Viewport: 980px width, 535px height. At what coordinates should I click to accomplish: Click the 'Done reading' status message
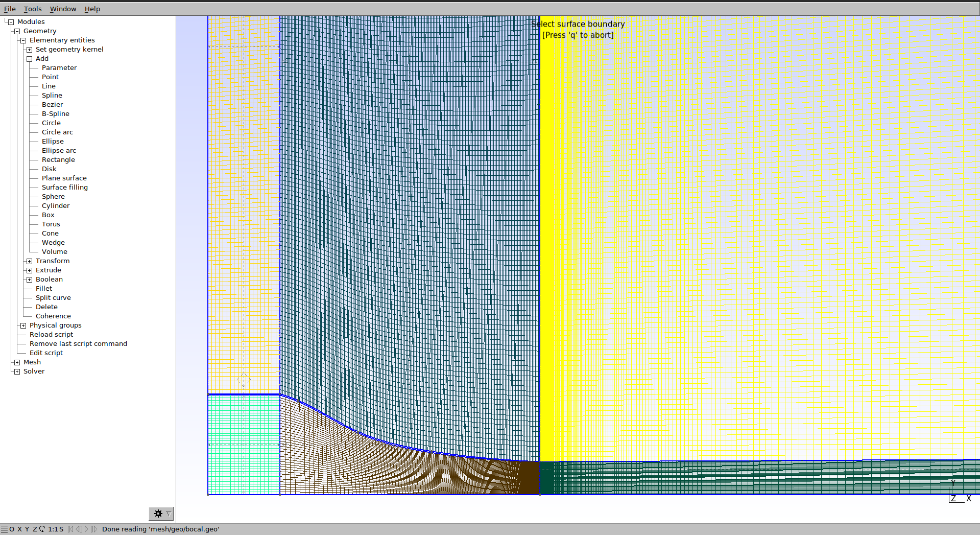pyautogui.click(x=160, y=529)
